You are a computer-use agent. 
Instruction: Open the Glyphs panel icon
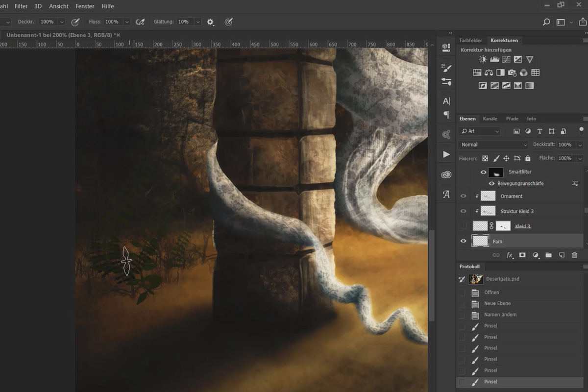coord(446,194)
